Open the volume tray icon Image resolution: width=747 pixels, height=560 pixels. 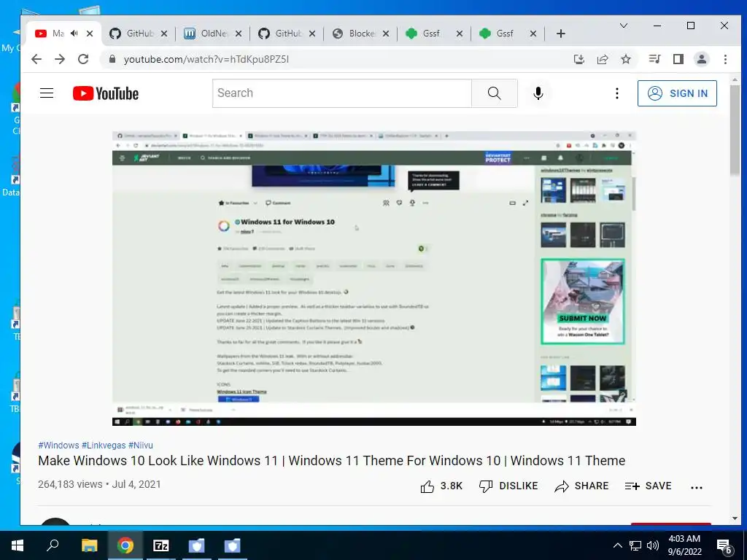[x=653, y=545]
